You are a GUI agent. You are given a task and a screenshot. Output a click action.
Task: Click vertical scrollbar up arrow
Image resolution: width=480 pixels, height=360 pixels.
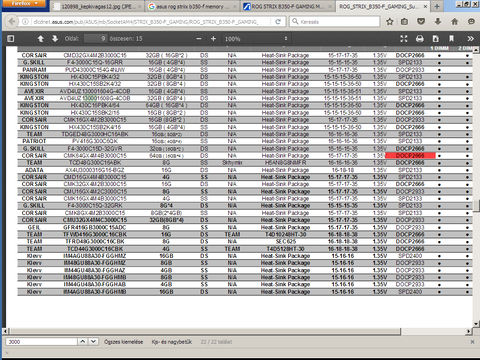pos(476,50)
